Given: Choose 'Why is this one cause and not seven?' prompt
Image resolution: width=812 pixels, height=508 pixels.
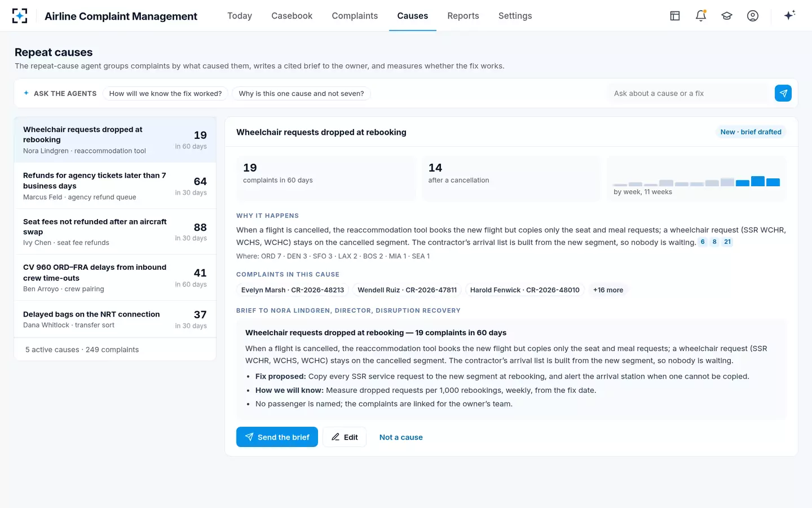Looking at the screenshot, I should pyautogui.click(x=301, y=94).
